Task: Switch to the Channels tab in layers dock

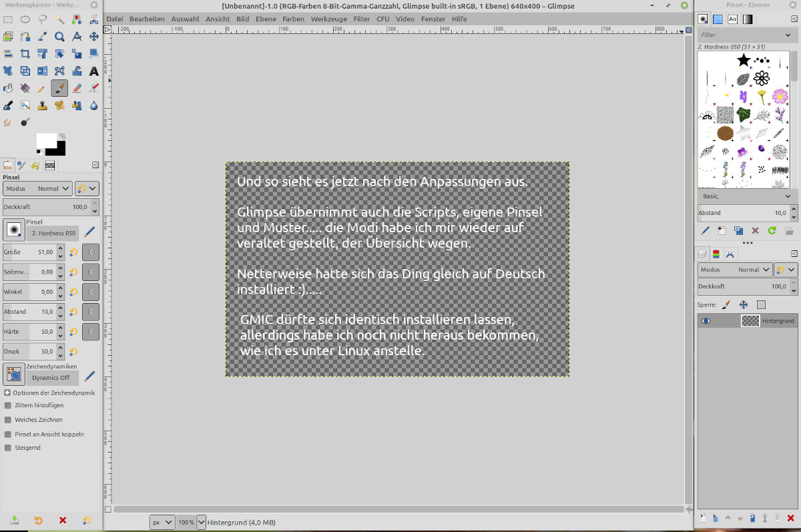Action: click(716, 254)
